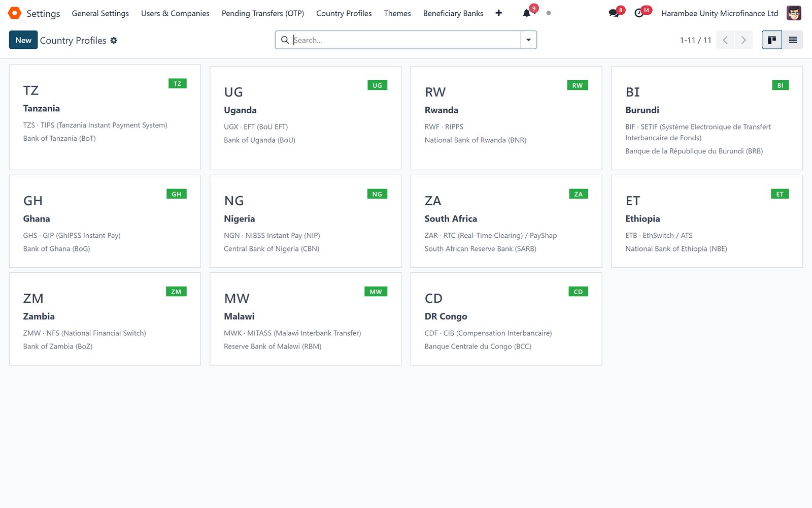
Task: Go to the next page of records
Action: pyautogui.click(x=743, y=40)
